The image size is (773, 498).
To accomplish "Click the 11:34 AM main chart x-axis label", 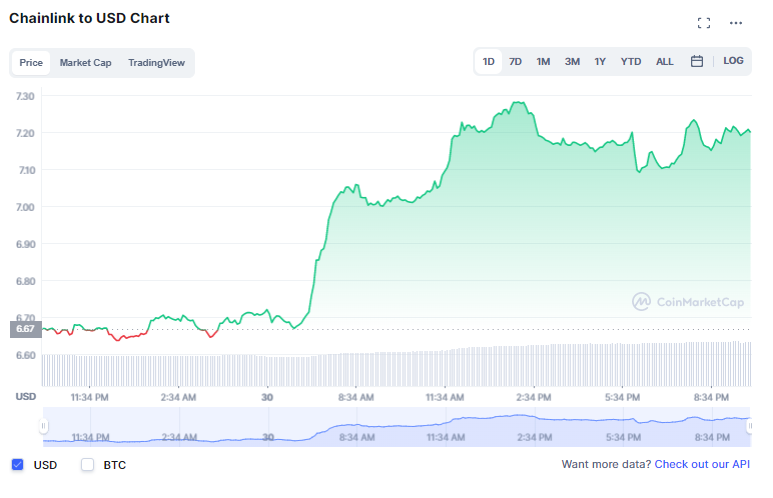I will point(445,397).
